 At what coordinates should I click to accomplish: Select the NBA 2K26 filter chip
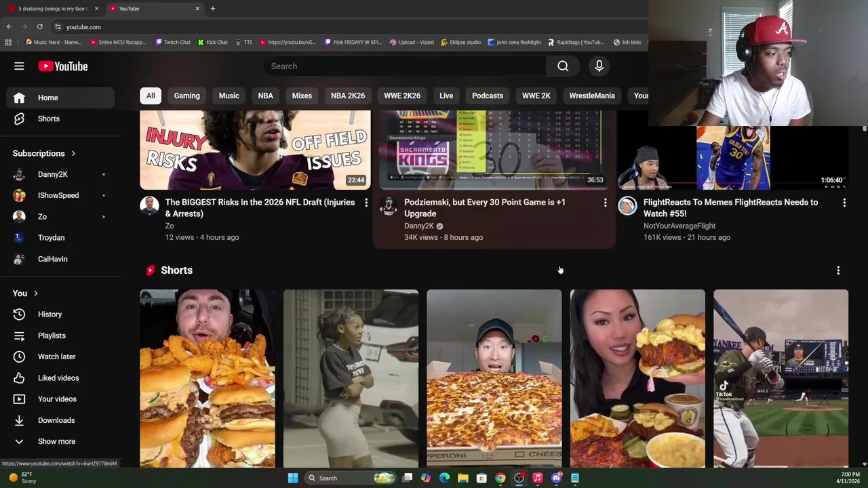click(348, 96)
